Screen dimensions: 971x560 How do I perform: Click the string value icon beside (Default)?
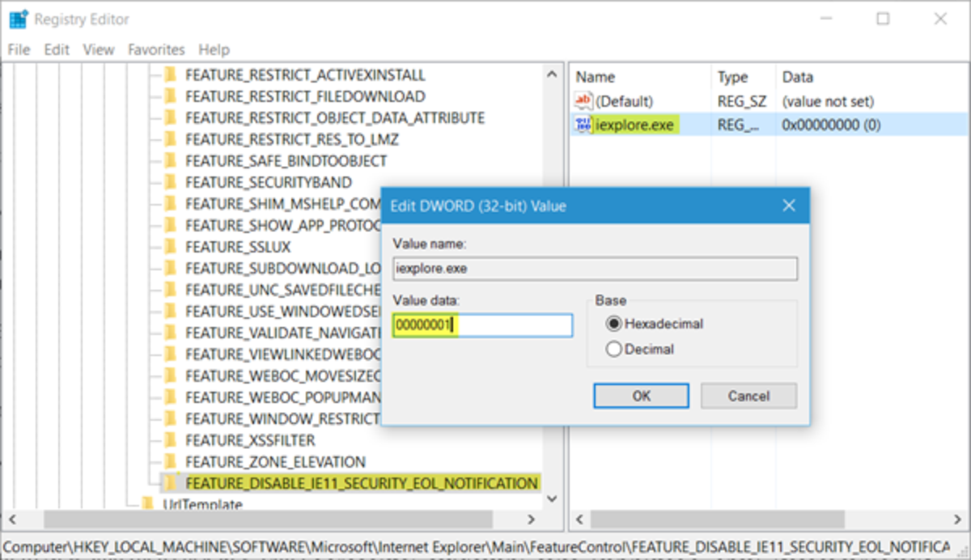click(583, 102)
